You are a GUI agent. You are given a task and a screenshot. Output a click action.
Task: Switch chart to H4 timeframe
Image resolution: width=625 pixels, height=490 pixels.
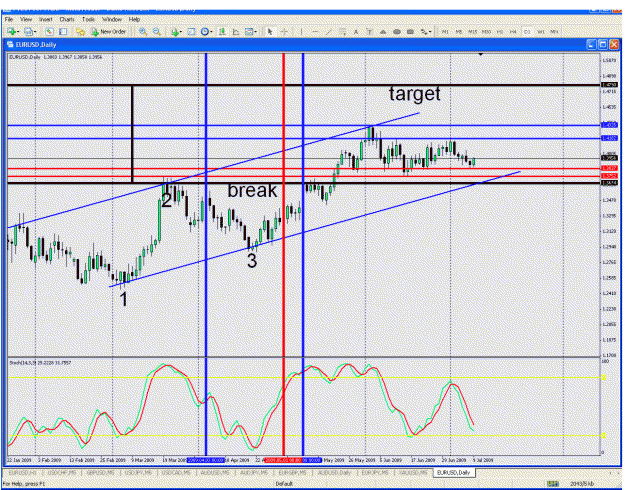click(513, 31)
